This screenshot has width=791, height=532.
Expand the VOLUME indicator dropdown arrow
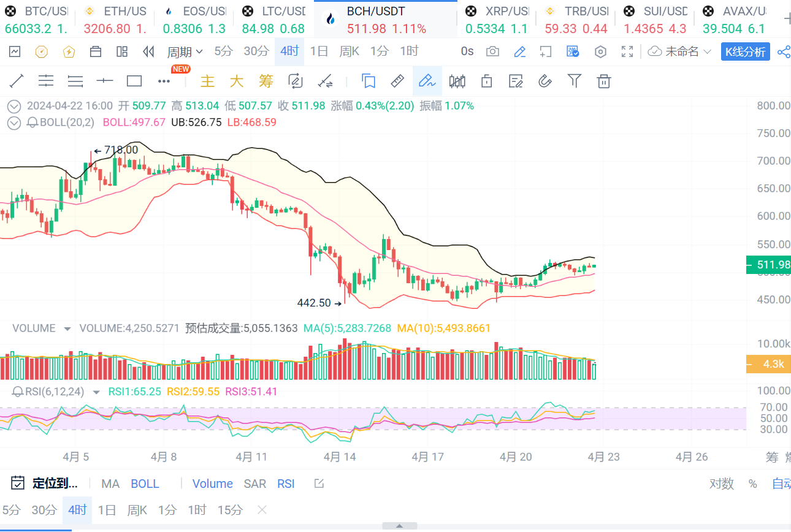click(67, 329)
